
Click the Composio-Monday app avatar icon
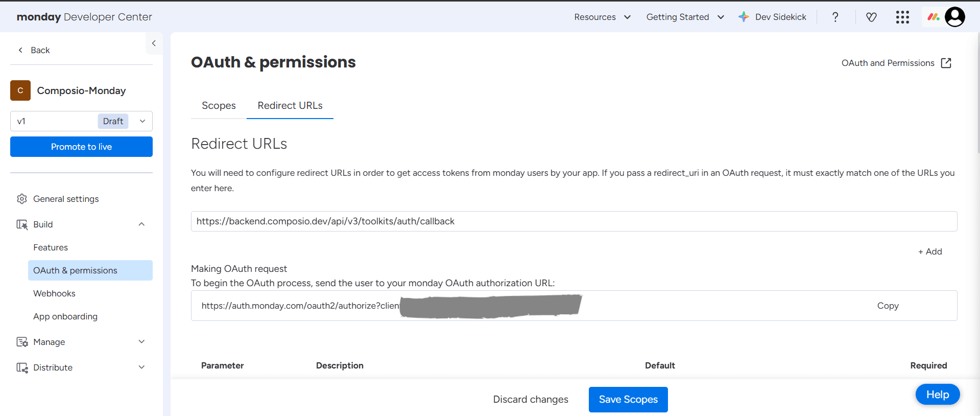(x=20, y=90)
